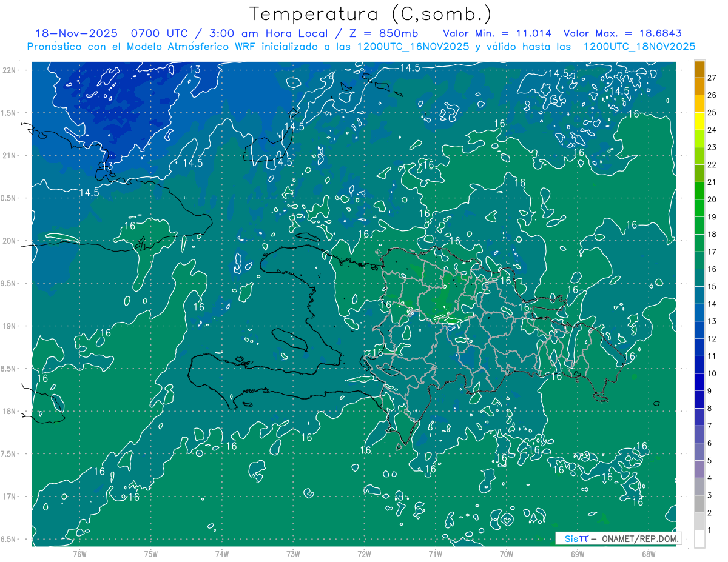The width and height of the screenshot is (728, 562).
Task: Click the purple scale segment between 5 and 6
Action: coord(699,452)
